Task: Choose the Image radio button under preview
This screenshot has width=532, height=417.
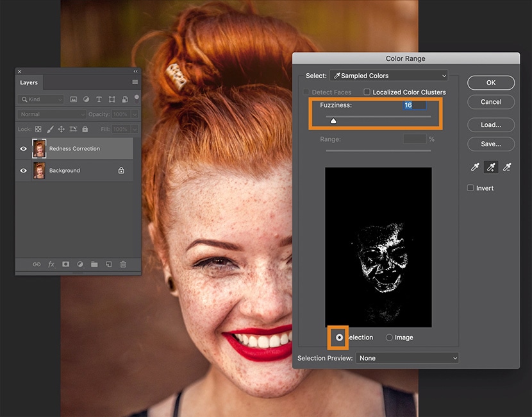Action: [x=389, y=337]
